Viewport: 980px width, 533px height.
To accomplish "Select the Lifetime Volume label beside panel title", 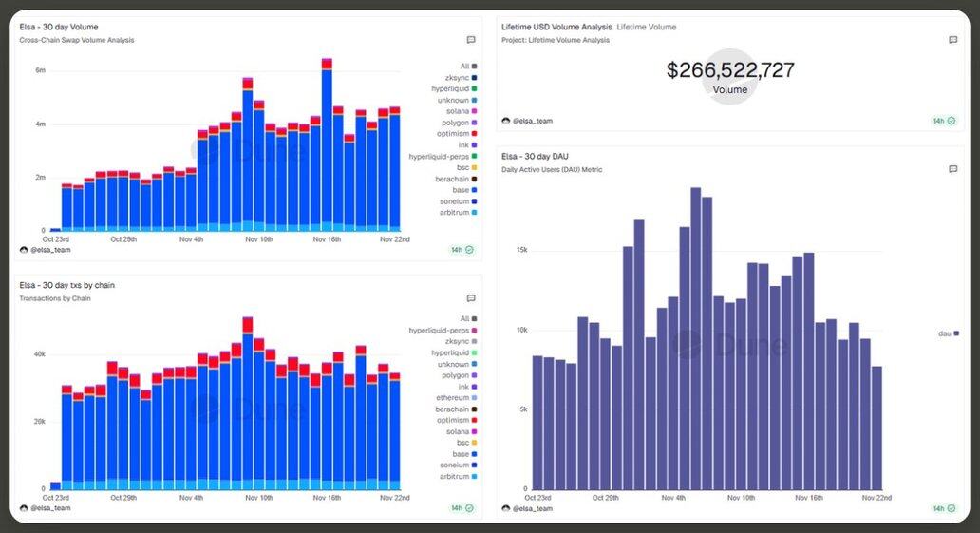I will point(646,27).
